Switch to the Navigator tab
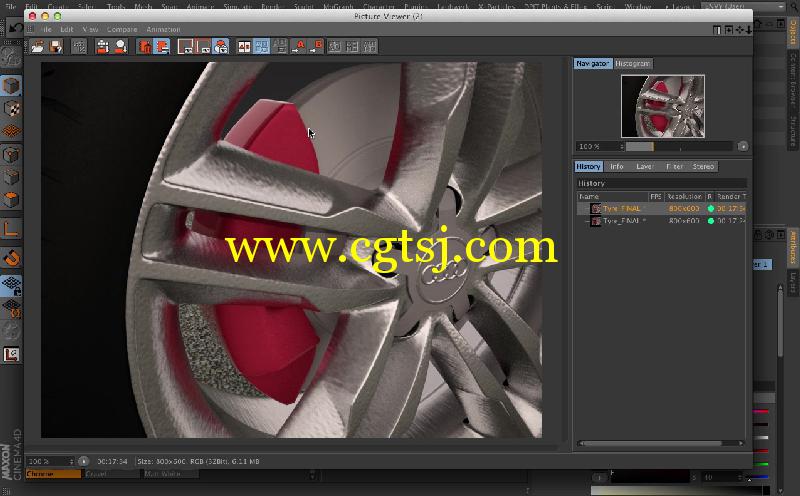The width and height of the screenshot is (800, 496). (x=592, y=63)
